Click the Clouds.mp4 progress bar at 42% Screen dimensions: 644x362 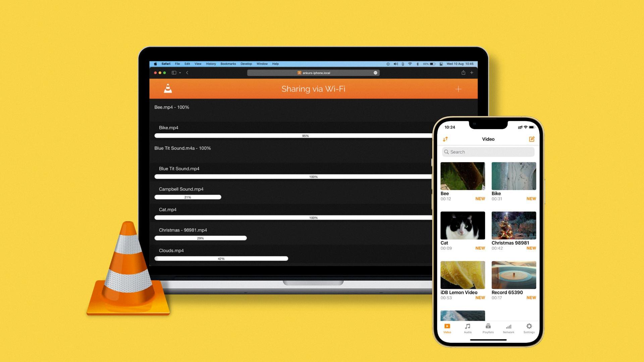(221, 258)
